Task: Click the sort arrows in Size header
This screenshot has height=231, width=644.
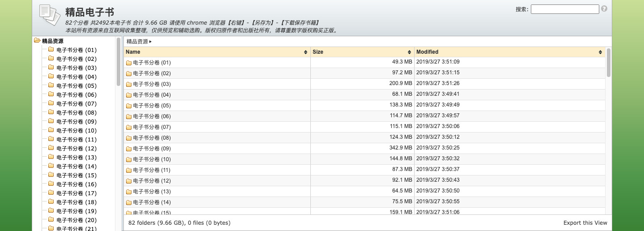Action: (409, 52)
